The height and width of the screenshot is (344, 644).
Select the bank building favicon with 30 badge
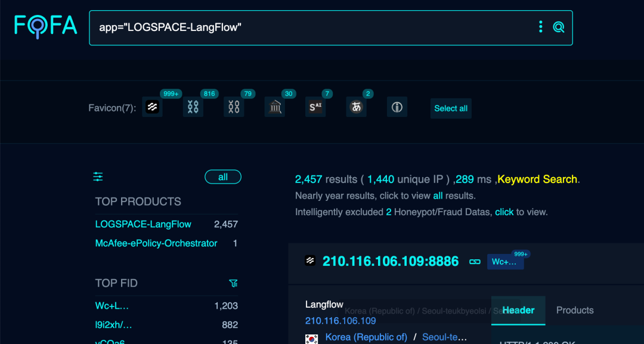coord(275,107)
